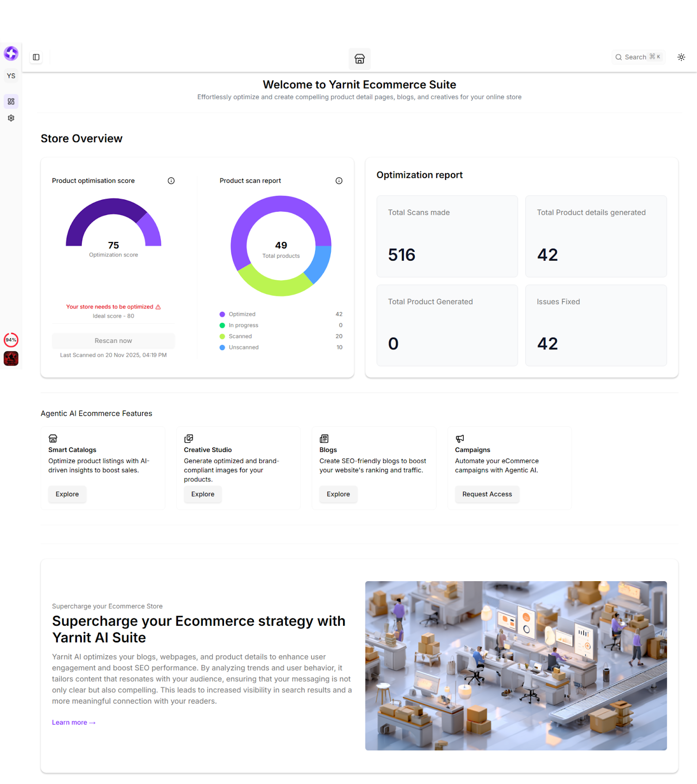The image size is (697, 784).
Task: Open the YS workspace avatar
Action: (x=11, y=76)
